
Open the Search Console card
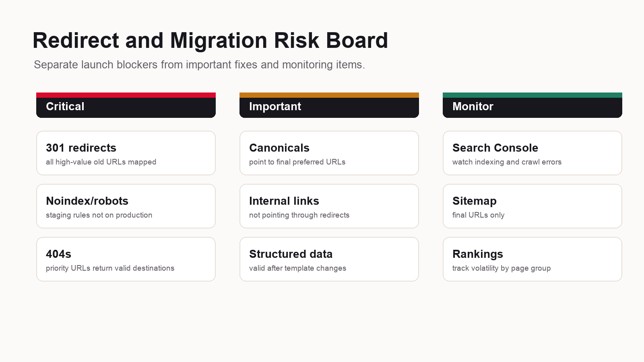point(533,153)
